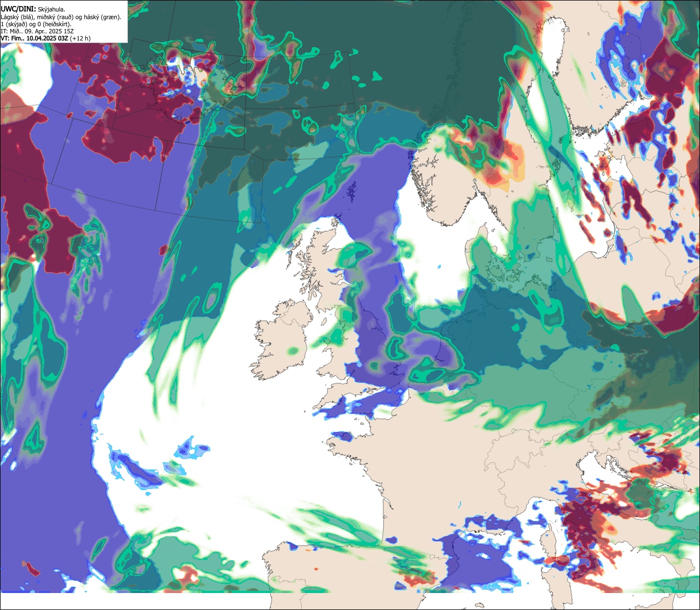Click the 'UWC/DINI: Skýjahula.' title text

pos(33,9)
